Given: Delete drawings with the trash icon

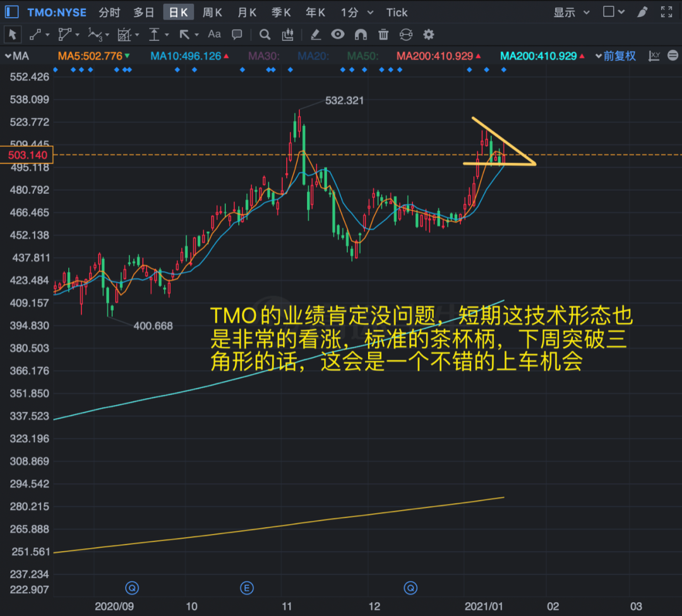Looking at the screenshot, I should point(383,34).
